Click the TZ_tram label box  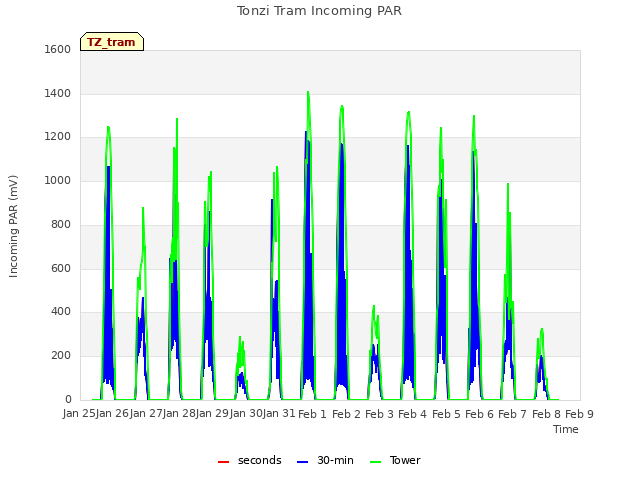coord(112,42)
